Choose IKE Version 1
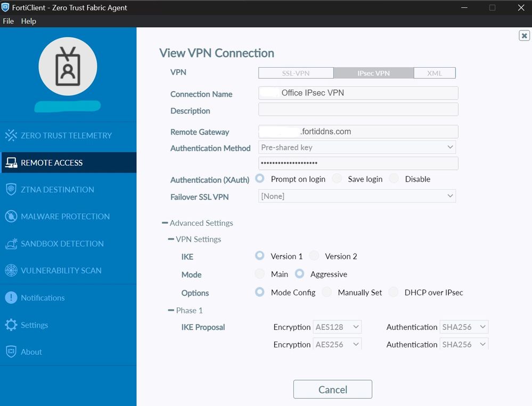Image resolution: width=532 pixels, height=406 pixels. (x=260, y=256)
